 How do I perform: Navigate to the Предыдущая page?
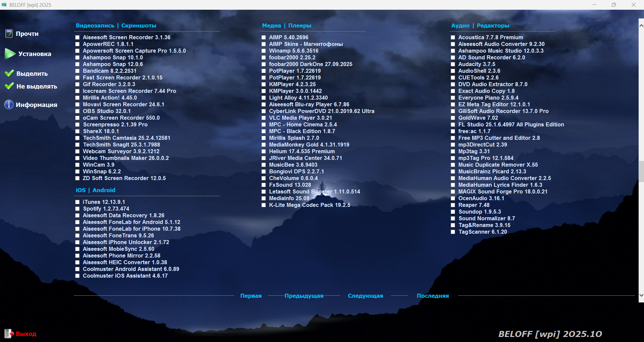coord(304,296)
